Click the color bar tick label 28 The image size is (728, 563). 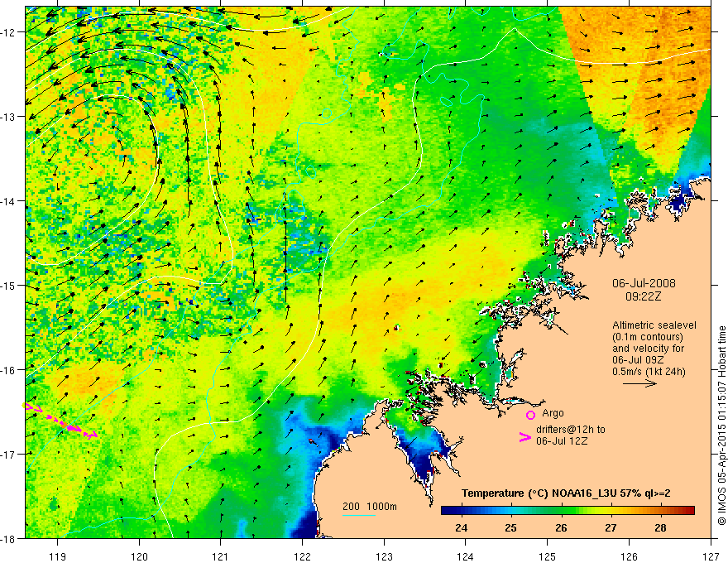pyautogui.click(x=660, y=527)
